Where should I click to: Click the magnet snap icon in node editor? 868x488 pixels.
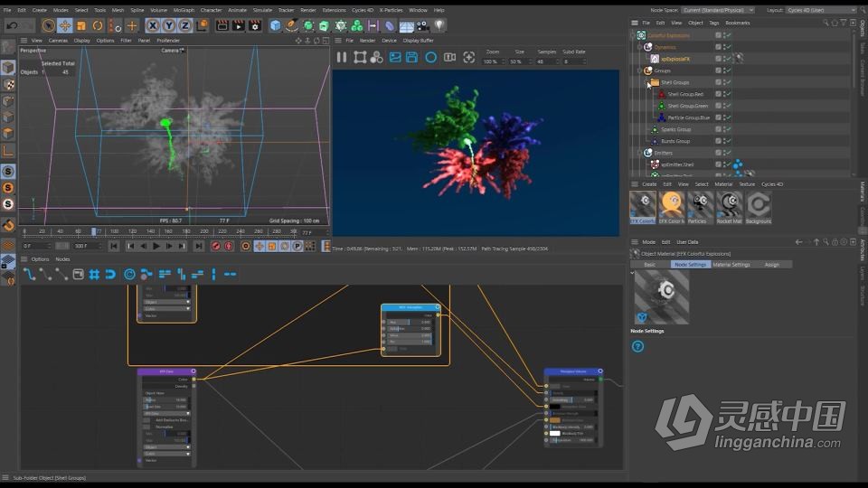(x=110, y=275)
